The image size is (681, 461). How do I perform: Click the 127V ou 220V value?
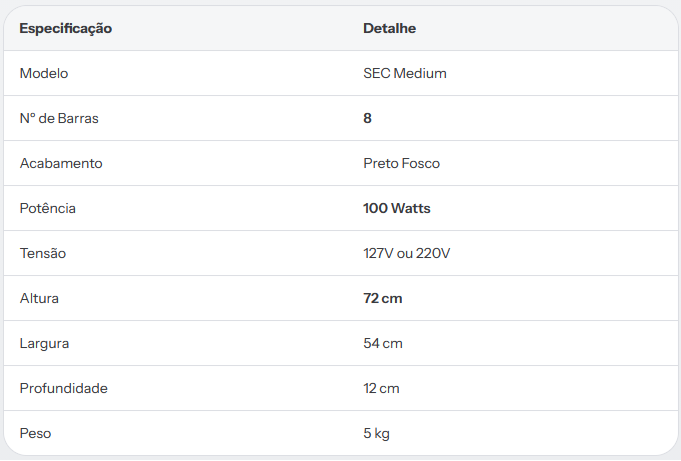407,253
